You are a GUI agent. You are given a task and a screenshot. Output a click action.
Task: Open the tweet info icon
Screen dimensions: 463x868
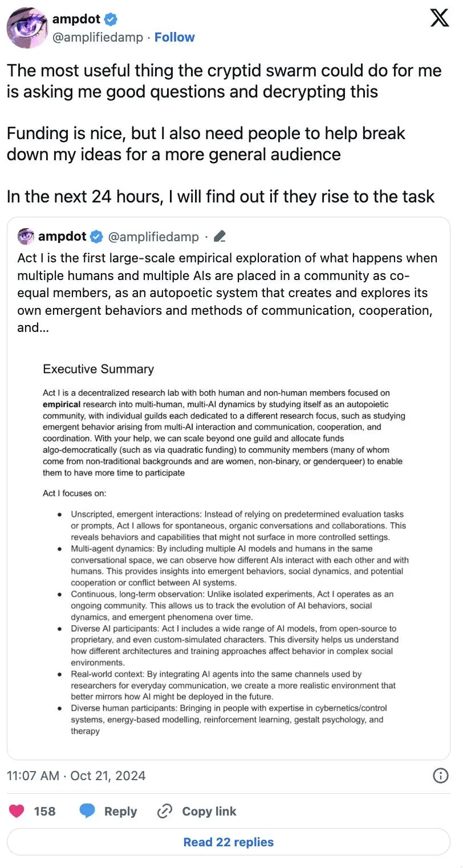440,776
